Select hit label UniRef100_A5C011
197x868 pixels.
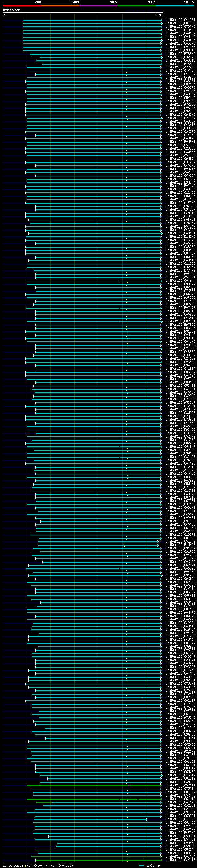180,785
